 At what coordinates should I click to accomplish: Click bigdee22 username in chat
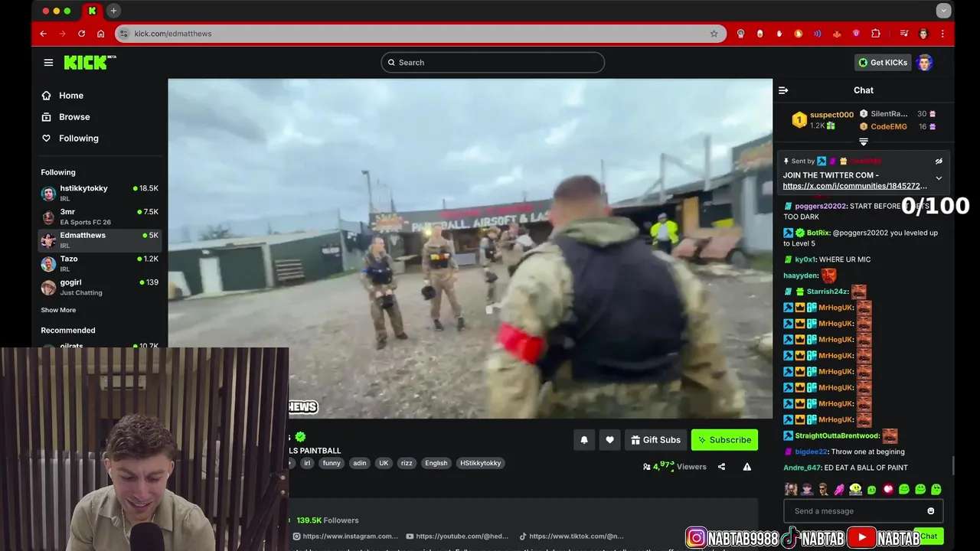(x=812, y=452)
